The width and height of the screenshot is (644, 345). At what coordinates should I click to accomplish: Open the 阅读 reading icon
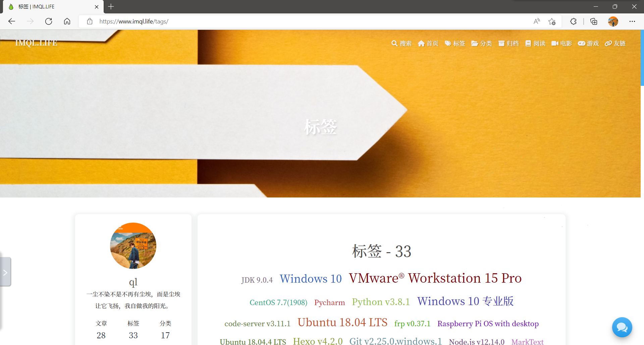click(528, 43)
